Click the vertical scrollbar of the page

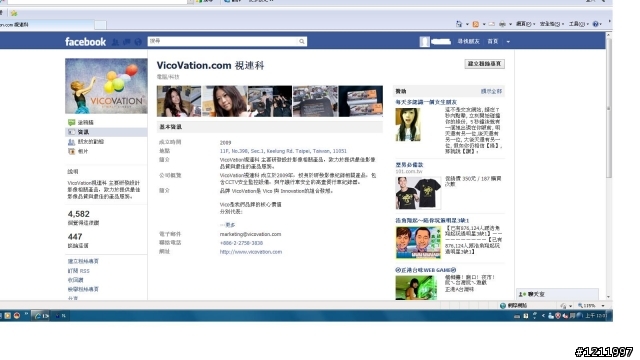pyautogui.click(x=609, y=108)
